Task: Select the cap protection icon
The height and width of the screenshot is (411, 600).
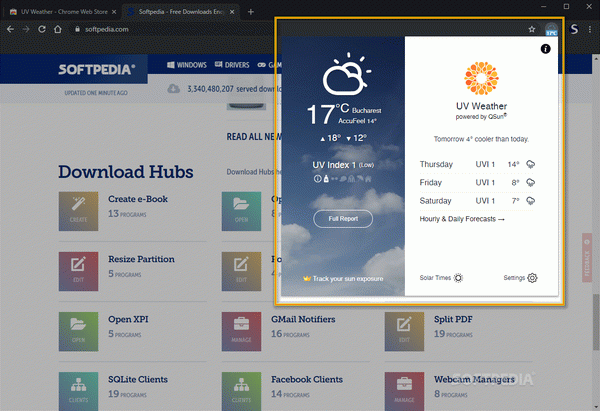Action: 343,179
